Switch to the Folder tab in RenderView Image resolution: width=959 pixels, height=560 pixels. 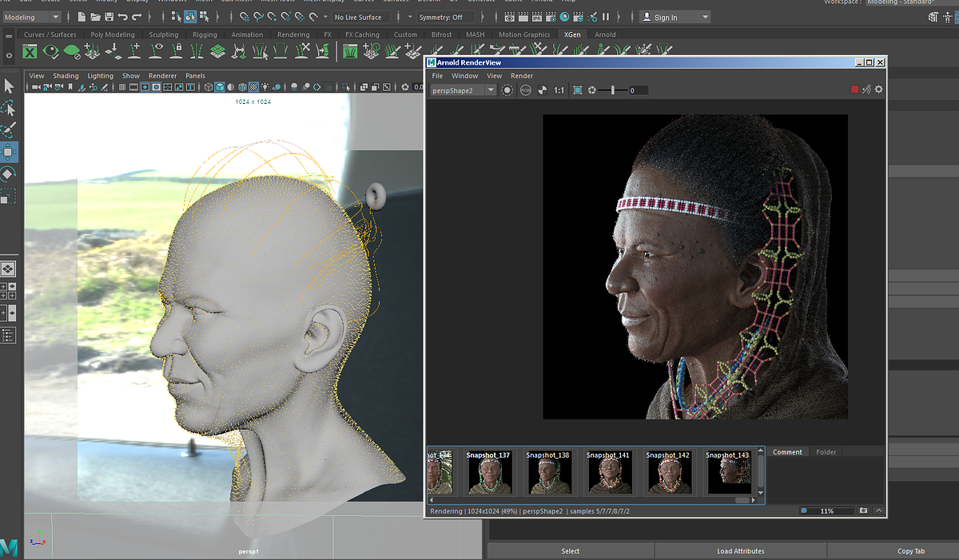pos(826,452)
